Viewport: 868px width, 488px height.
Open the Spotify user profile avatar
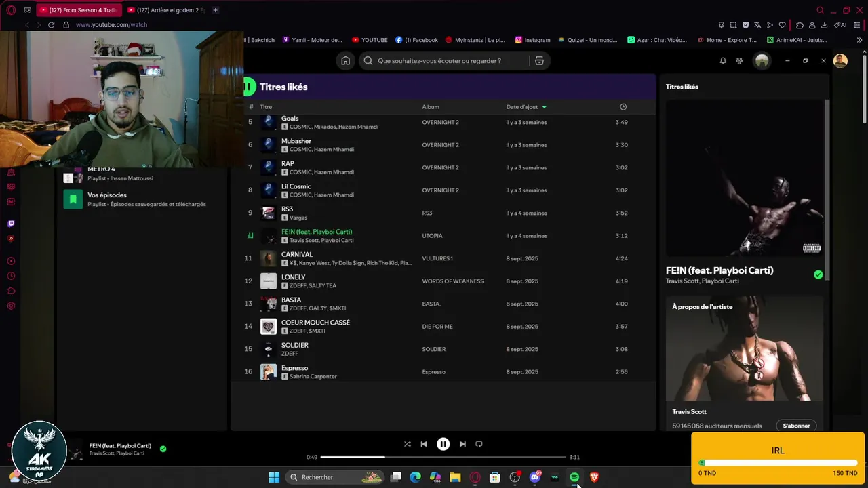[x=762, y=61]
